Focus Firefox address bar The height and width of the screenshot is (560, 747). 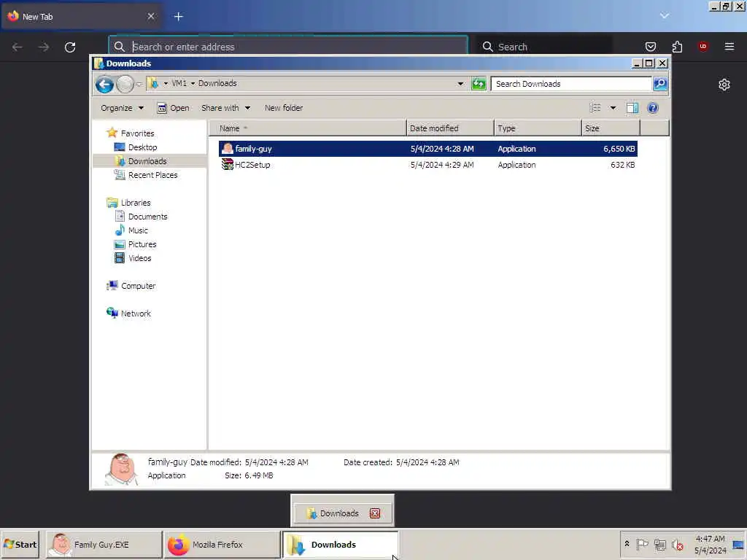(288, 47)
